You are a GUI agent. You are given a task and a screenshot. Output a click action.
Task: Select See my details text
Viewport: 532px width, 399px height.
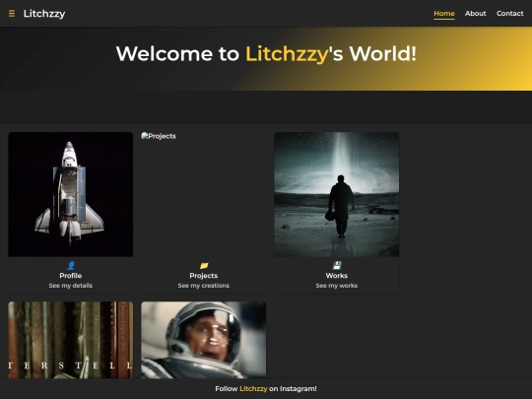pyautogui.click(x=71, y=286)
